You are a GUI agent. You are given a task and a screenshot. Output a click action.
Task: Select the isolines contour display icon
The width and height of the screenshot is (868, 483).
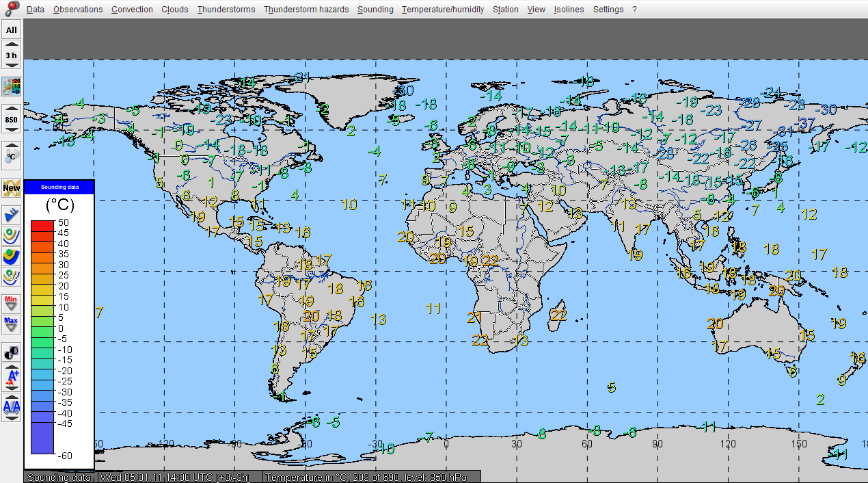coord(12,236)
